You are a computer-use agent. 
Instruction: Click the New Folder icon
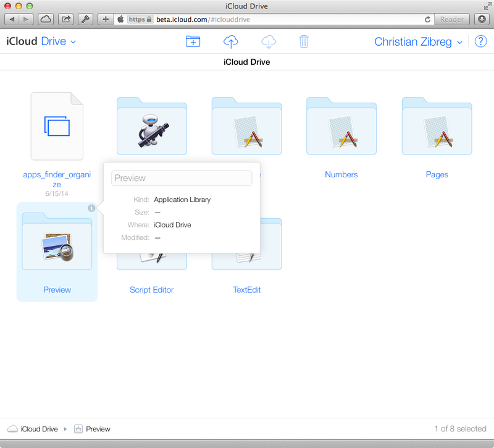click(193, 41)
